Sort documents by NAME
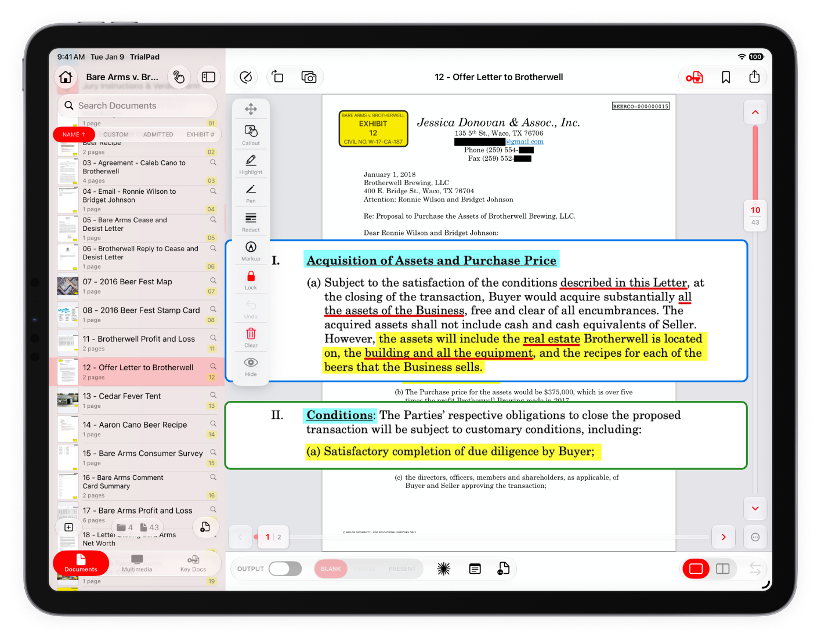The height and width of the screenshot is (644, 821). coord(74,135)
